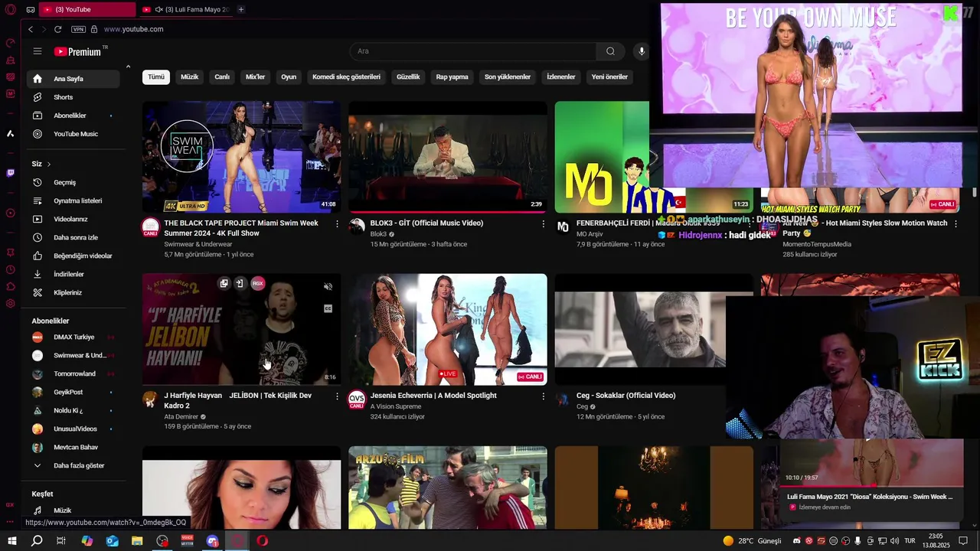Click the Ara search input field

[473, 51]
